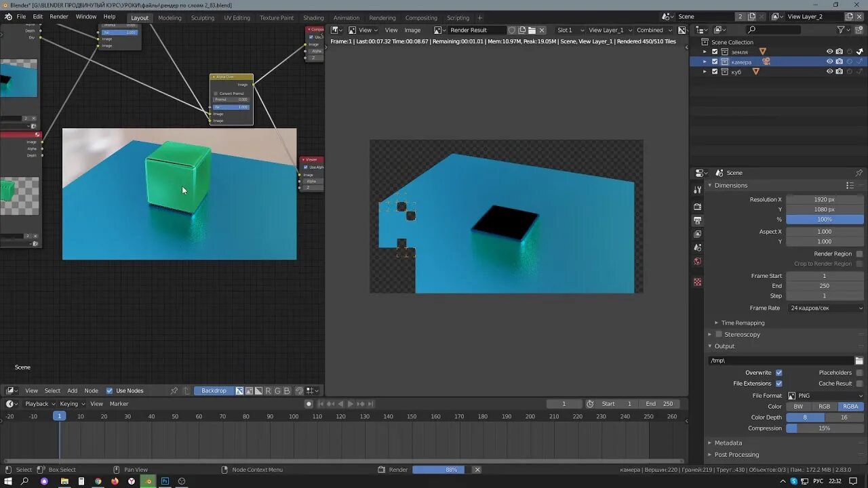This screenshot has height=488, width=868.
Task: Enable the Placeholders checkbox
Action: coord(859,373)
